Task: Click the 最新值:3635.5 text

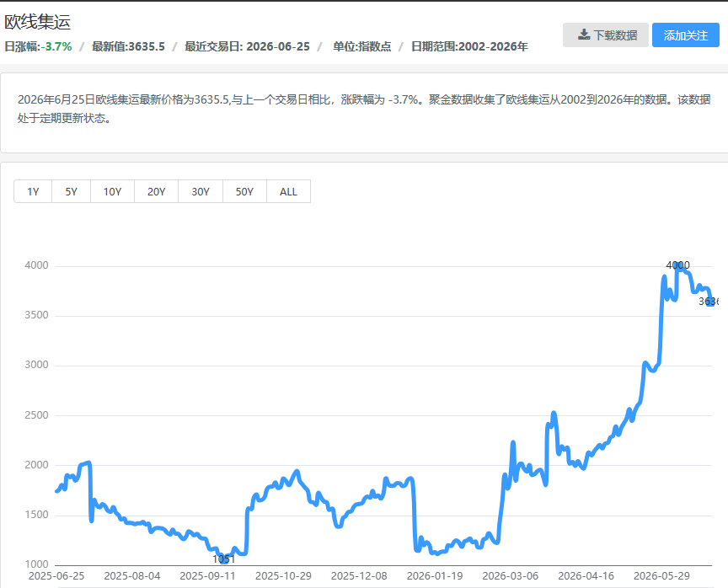Action: 128,46
